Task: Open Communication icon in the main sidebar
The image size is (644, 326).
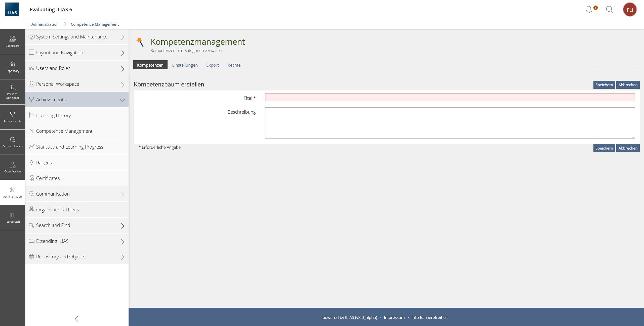Action: (x=13, y=142)
